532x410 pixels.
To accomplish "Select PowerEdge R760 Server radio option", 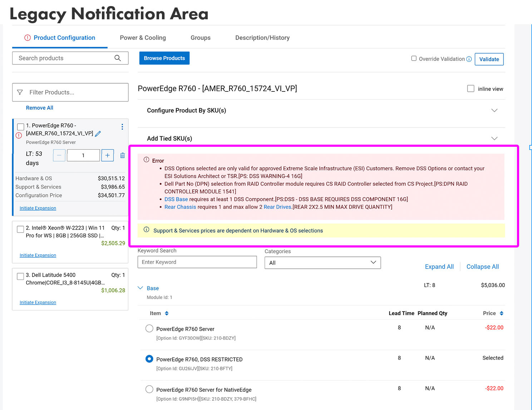I will (x=149, y=329).
